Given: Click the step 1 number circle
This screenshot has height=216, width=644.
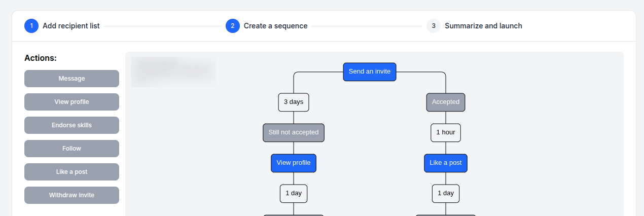Looking at the screenshot, I should (x=31, y=26).
